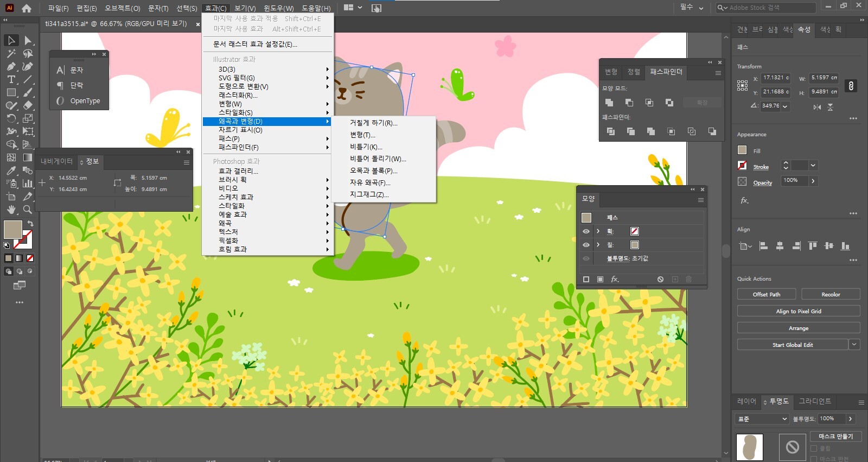Click the Swap Fill and Stroke arrow
This screenshot has height=462, width=868.
coord(30,224)
